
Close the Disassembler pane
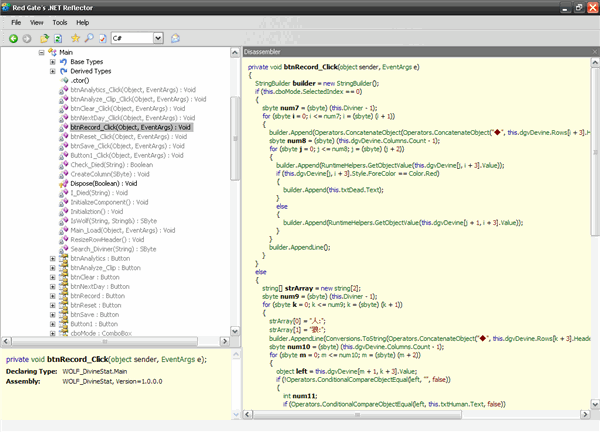(595, 52)
